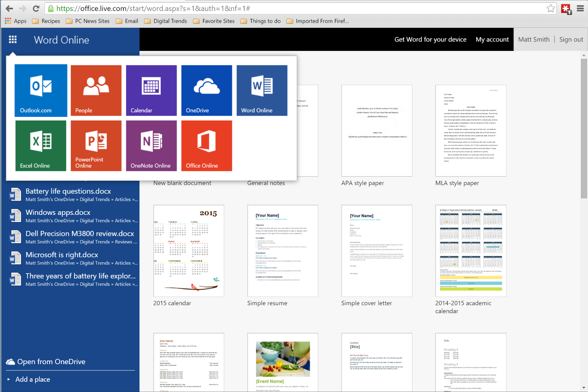Open My account link

[x=492, y=39]
